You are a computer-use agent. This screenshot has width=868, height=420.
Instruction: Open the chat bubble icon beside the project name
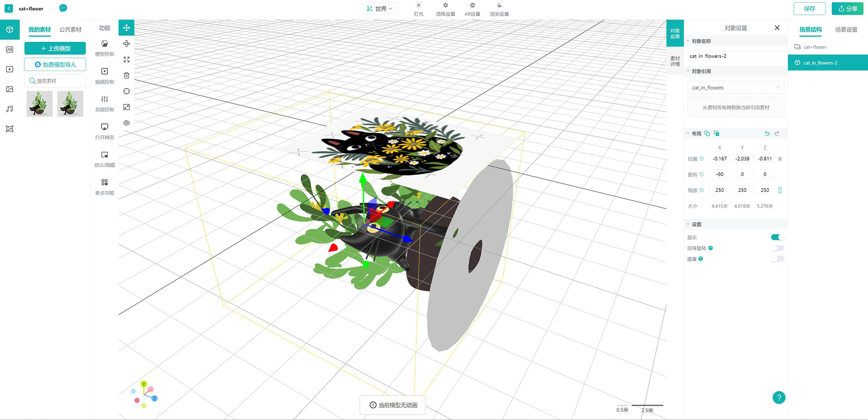63,8
